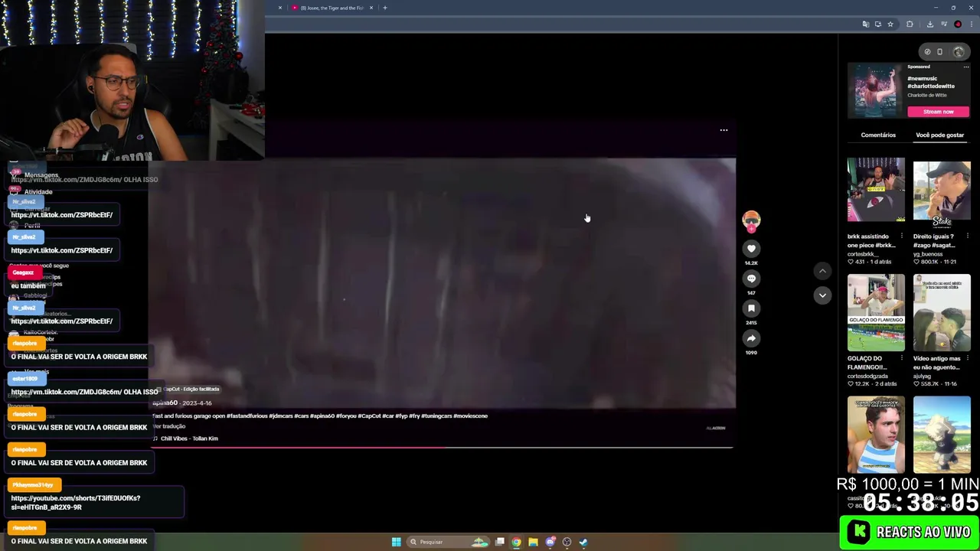
Task: Open Task View on the taskbar
Action: [x=500, y=542]
